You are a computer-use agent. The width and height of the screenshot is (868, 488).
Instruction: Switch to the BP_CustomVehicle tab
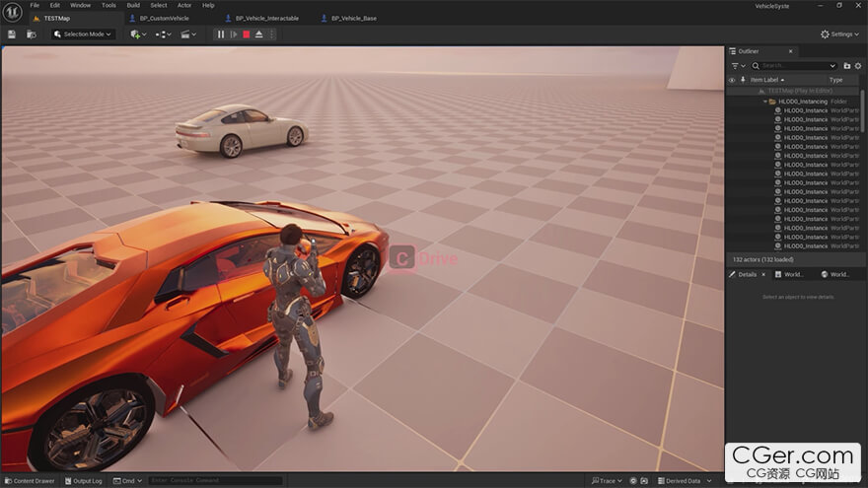(x=164, y=19)
